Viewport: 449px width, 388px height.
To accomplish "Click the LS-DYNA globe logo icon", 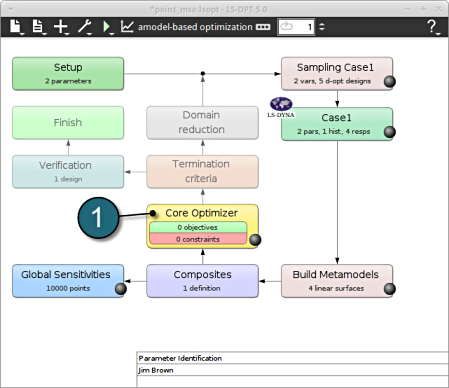I will coord(281,104).
